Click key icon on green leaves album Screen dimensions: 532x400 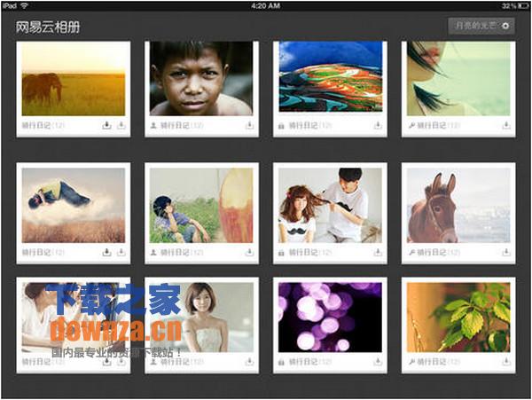tap(411, 362)
